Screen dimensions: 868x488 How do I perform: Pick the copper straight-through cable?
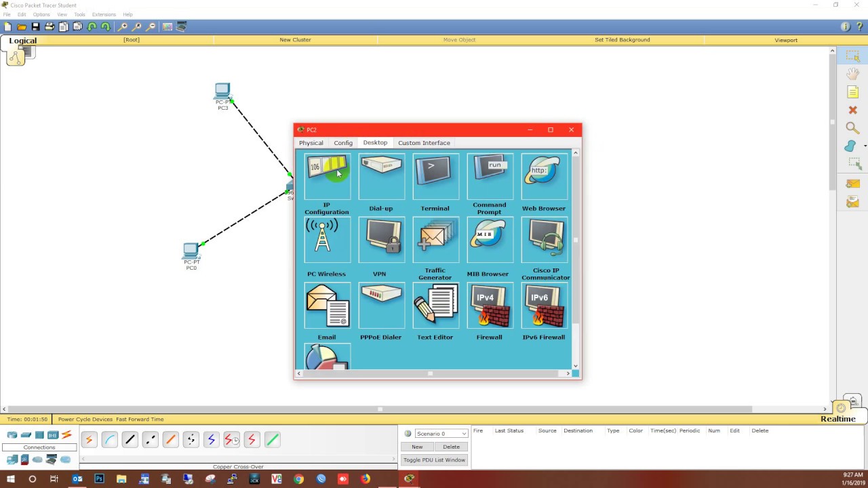click(130, 440)
